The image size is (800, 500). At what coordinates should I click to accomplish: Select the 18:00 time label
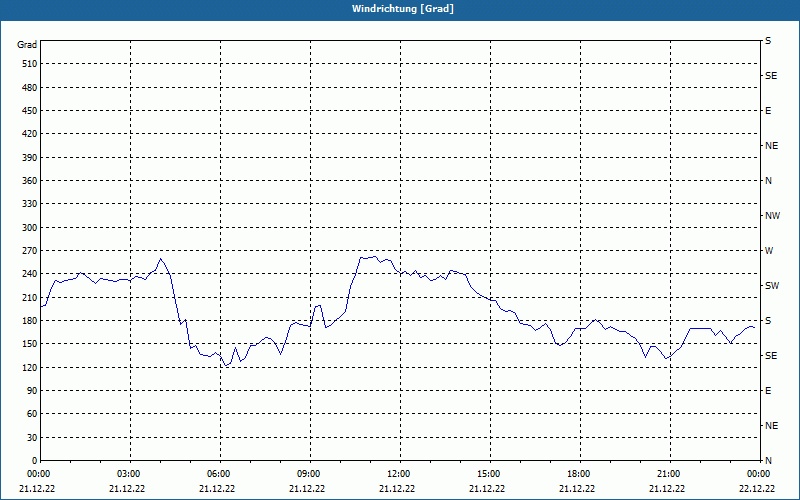[577, 474]
